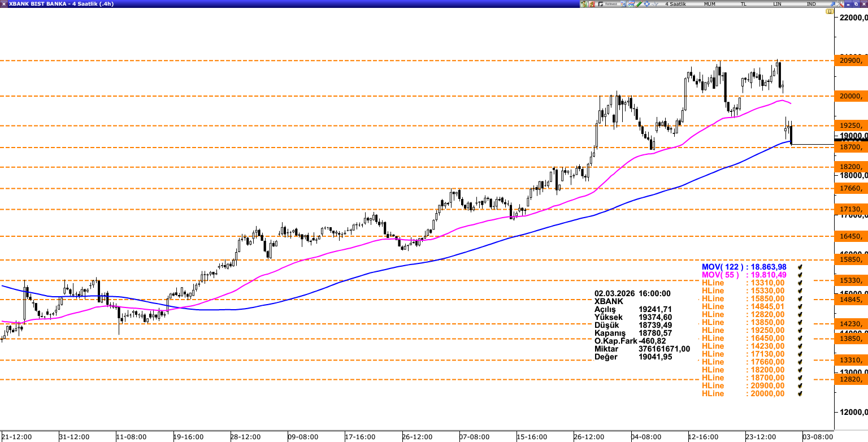Click the blue four-arrow move icon

tap(646, 4)
